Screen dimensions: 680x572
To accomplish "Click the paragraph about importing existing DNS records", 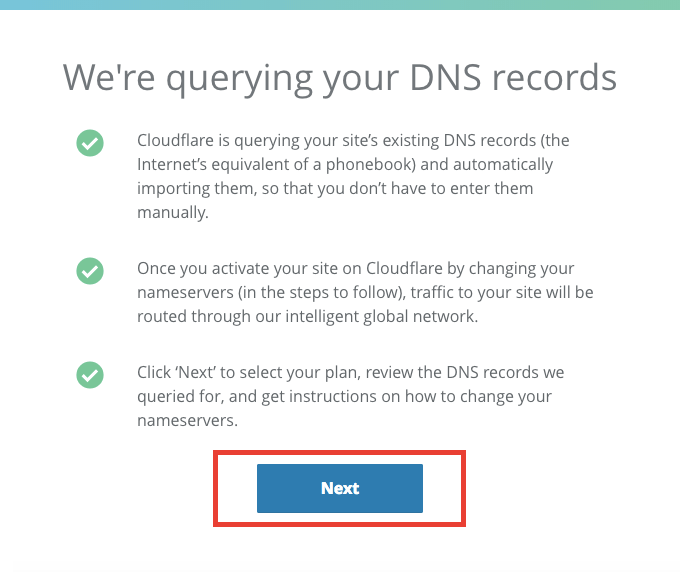I will pyautogui.click(x=353, y=177).
